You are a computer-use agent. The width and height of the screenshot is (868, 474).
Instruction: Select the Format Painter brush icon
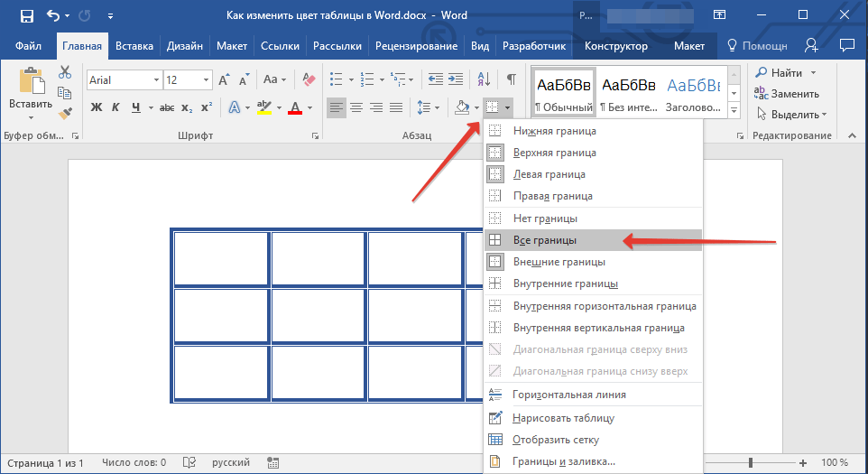pos(65,114)
